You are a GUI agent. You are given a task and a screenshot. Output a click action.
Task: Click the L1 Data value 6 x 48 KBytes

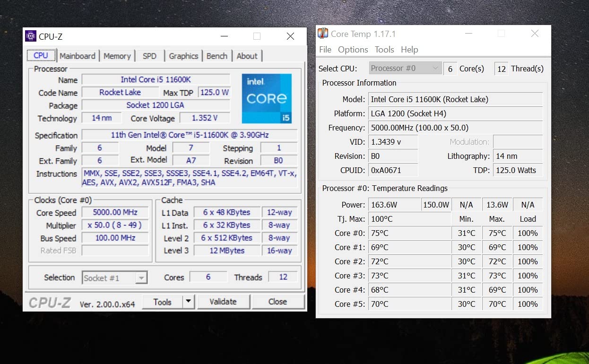[226, 212]
